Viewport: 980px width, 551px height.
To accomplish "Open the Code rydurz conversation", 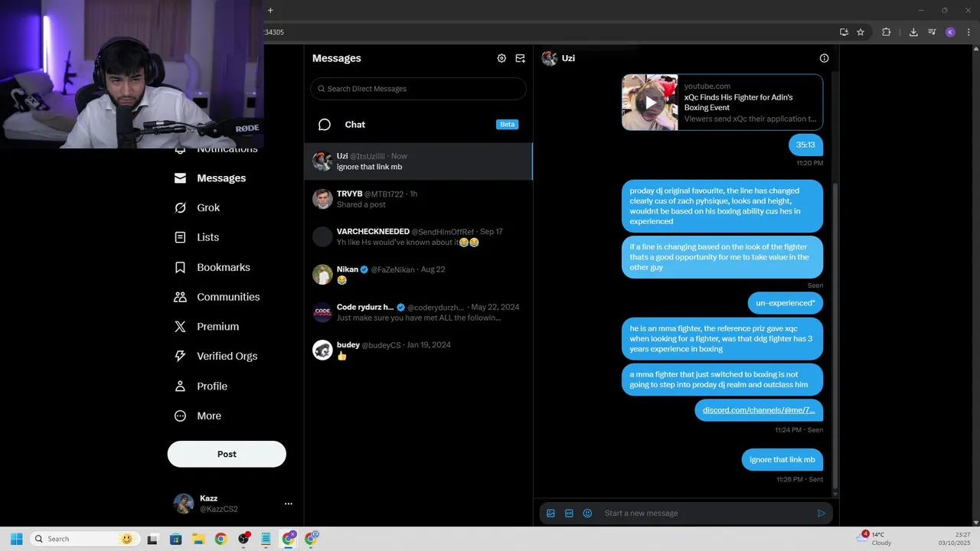I will coord(418,312).
